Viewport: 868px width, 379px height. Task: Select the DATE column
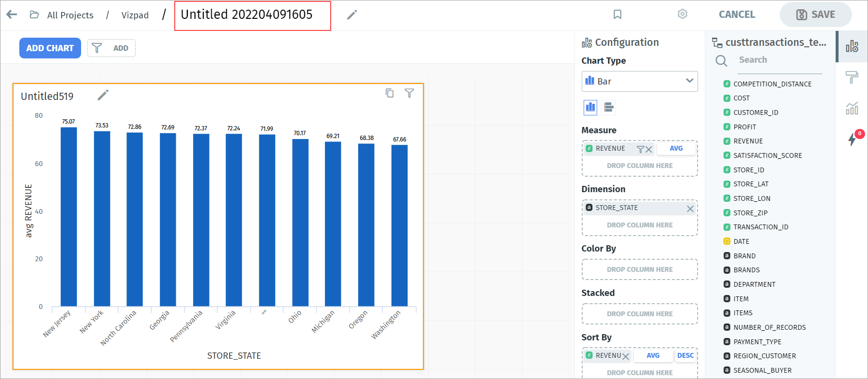coord(741,241)
